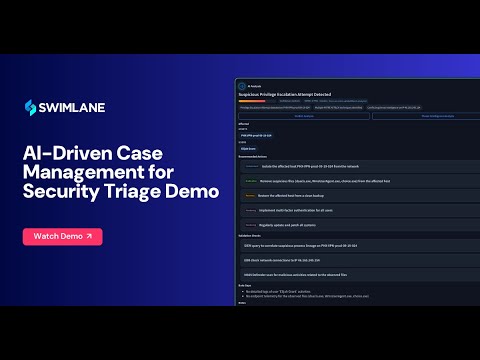
Task: Click the Watch Demo button
Action: coord(63,236)
